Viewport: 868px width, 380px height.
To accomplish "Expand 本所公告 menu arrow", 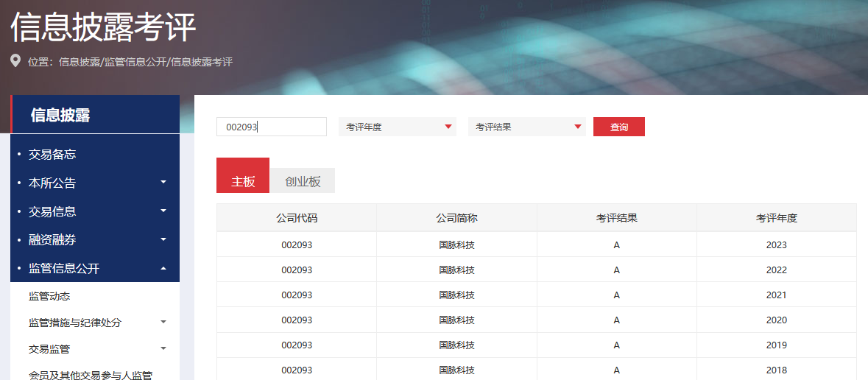I will (163, 182).
